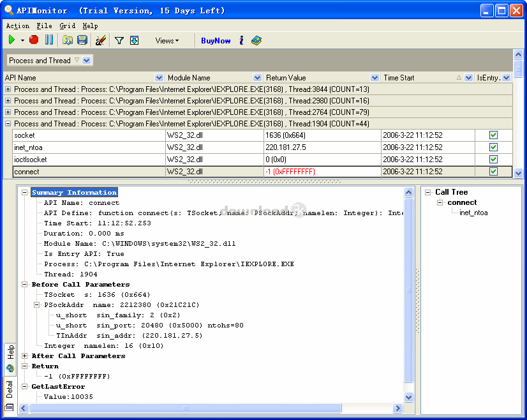Click the 220.181.27.5 return value cell
This screenshot has width=527, height=420.
pos(322,147)
